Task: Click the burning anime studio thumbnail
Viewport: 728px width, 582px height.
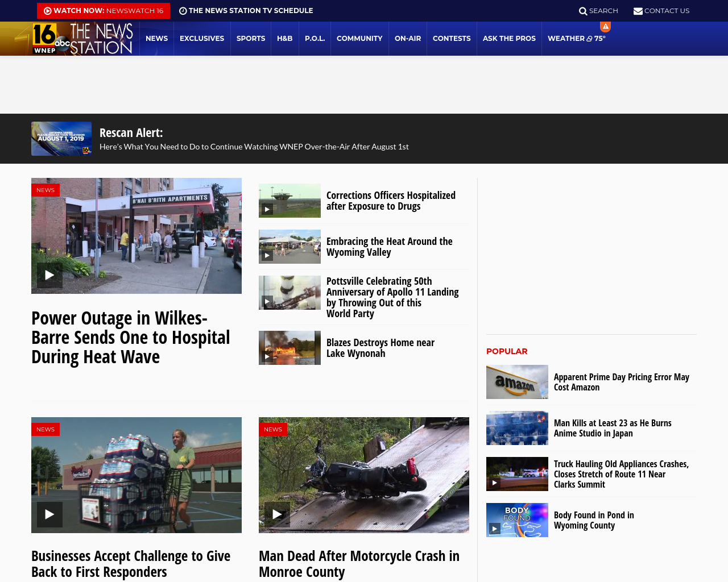Action: [517, 428]
